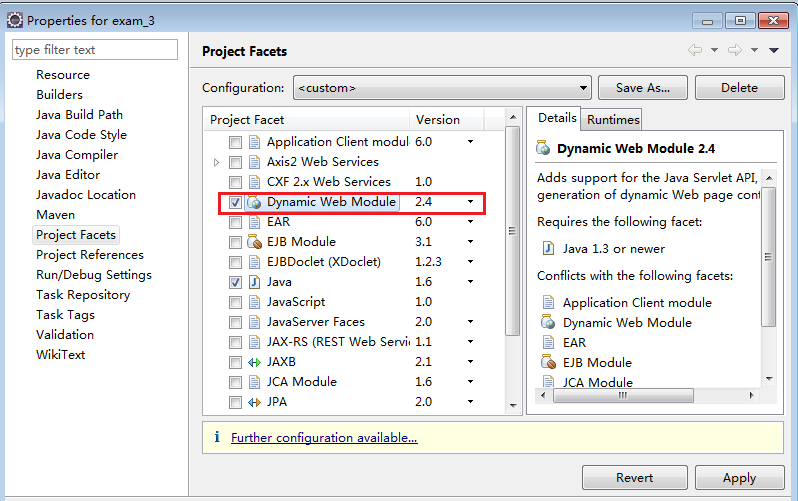Viewport: 798px width, 501px height.
Task: Open the Configuration combo box
Action: 442,87
